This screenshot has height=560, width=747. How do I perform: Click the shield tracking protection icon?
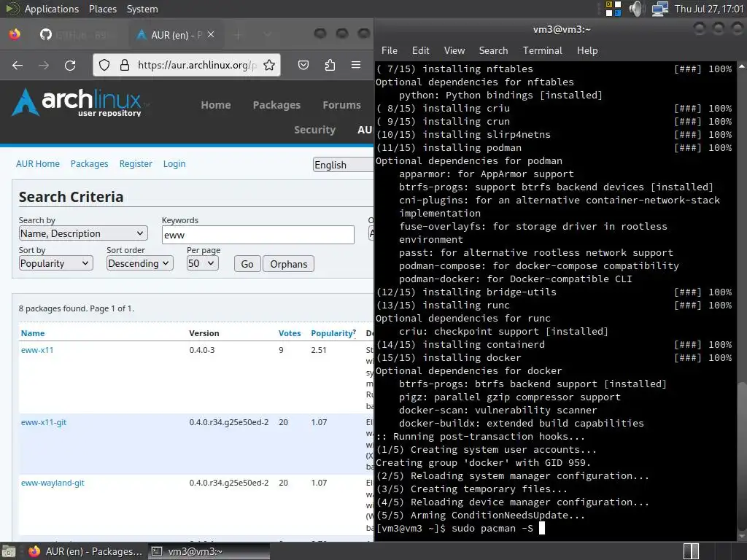[104, 65]
